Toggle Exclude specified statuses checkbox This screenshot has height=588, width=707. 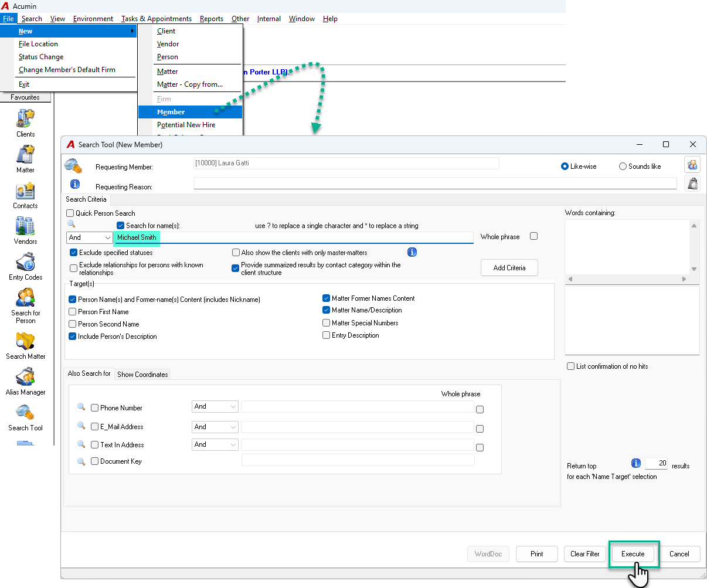(74, 253)
